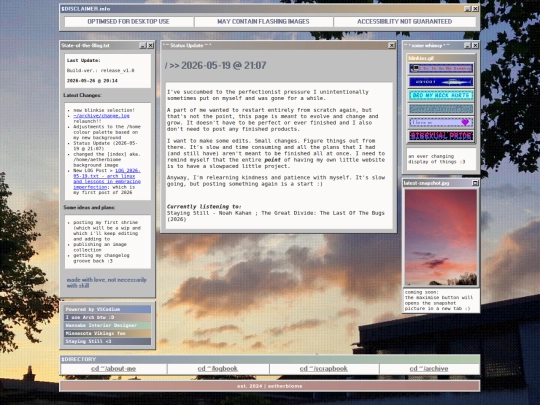Click the dark blue fish blinkie
This screenshot has width=540, height=405.
pos(441,82)
